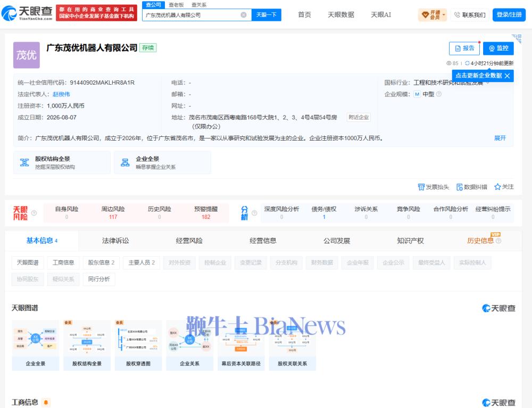Switch to the 查老板 search tab
This screenshot has height=408, width=532.
click(x=176, y=5)
